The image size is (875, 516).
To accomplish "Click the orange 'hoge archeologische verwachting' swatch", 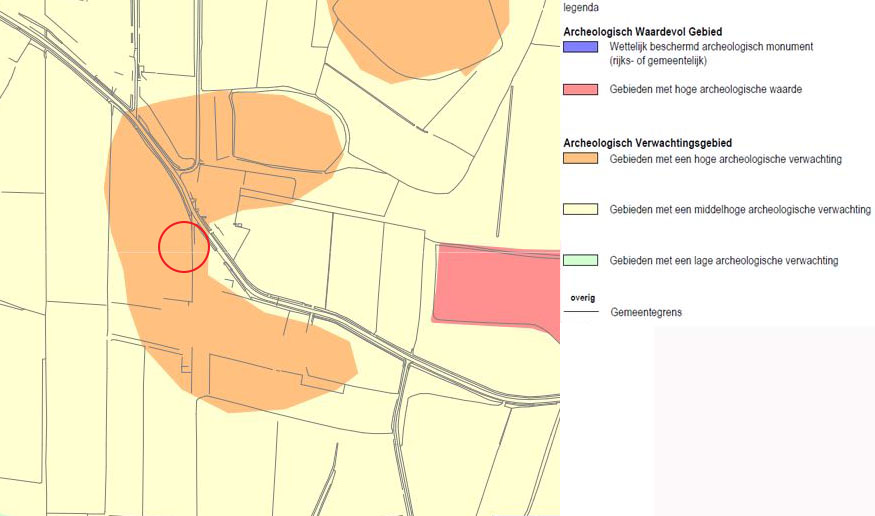I will (580, 158).
